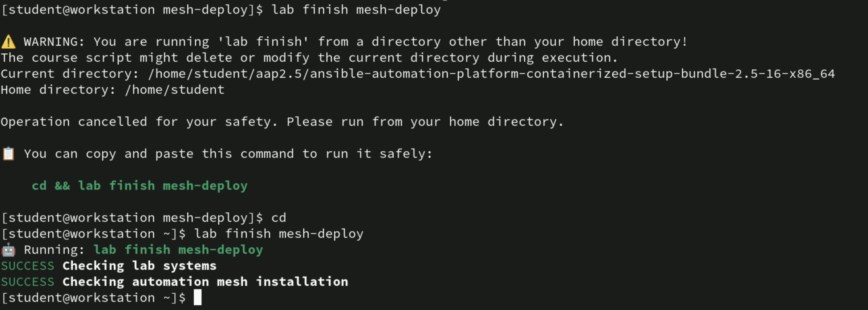Click the "Checking automation mesh installation" text
The height and width of the screenshot is (310, 868).
pos(205,282)
